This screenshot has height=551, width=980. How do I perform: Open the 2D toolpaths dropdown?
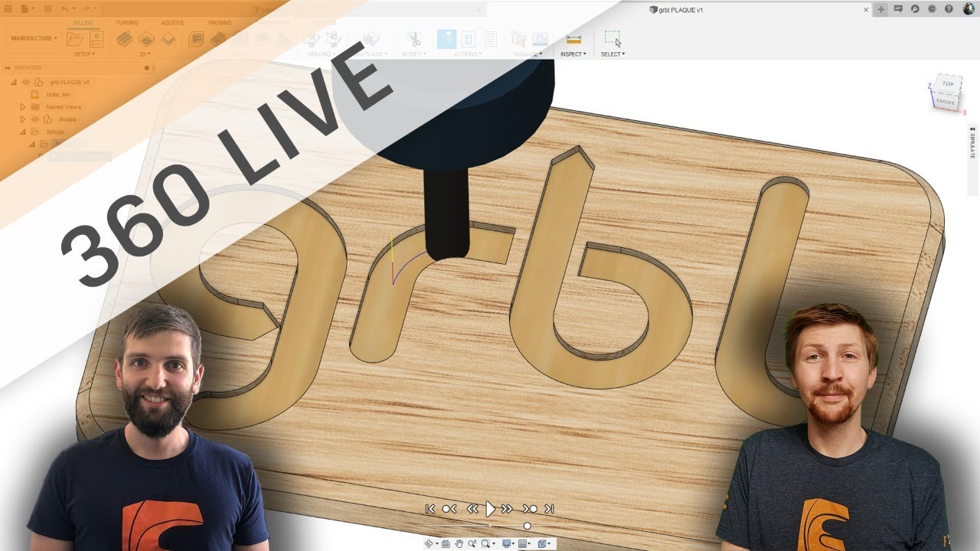(145, 54)
